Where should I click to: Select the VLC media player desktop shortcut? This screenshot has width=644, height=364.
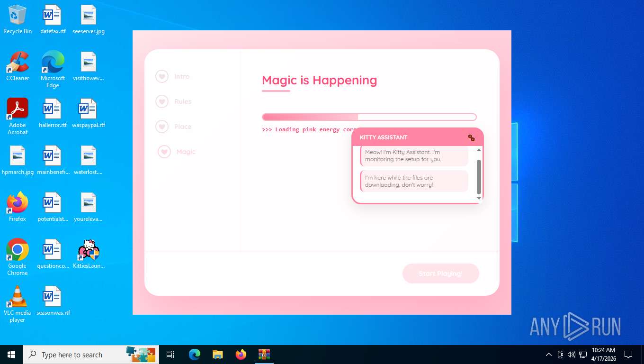point(18,304)
